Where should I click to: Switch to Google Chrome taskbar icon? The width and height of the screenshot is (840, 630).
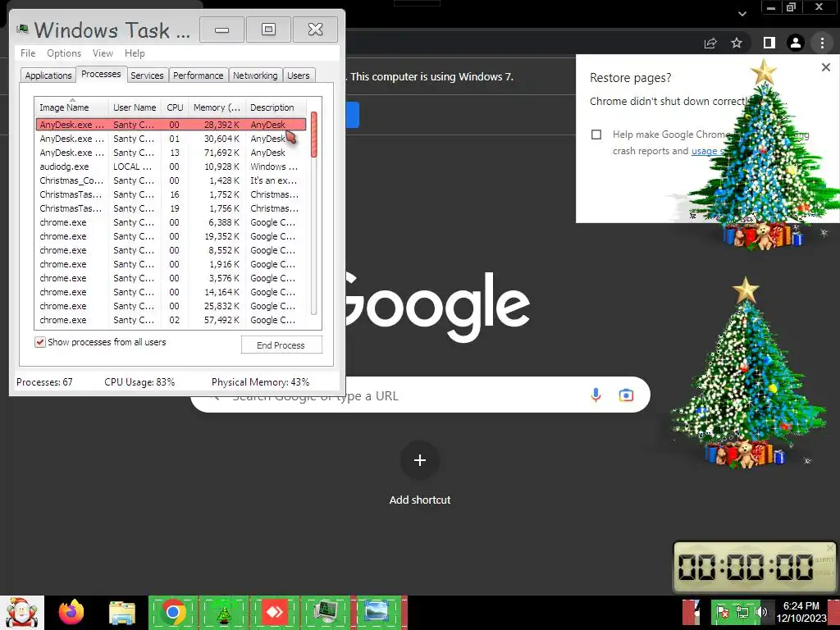[x=173, y=612]
